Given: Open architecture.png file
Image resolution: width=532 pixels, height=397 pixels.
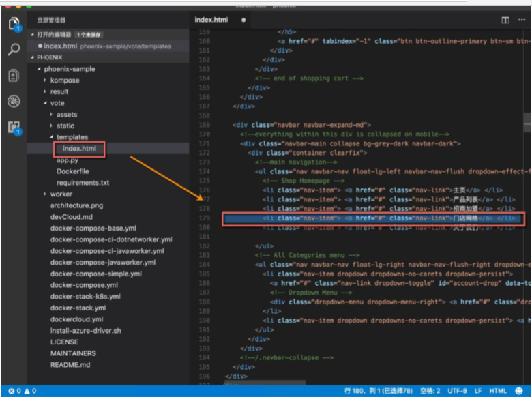Looking at the screenshot, I should point(76,205).
